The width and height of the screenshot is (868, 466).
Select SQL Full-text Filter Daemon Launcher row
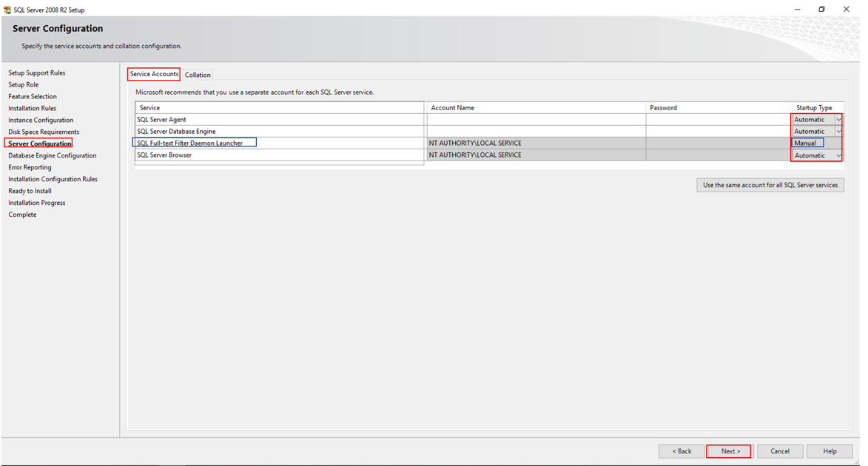click(x=280, y=143)
